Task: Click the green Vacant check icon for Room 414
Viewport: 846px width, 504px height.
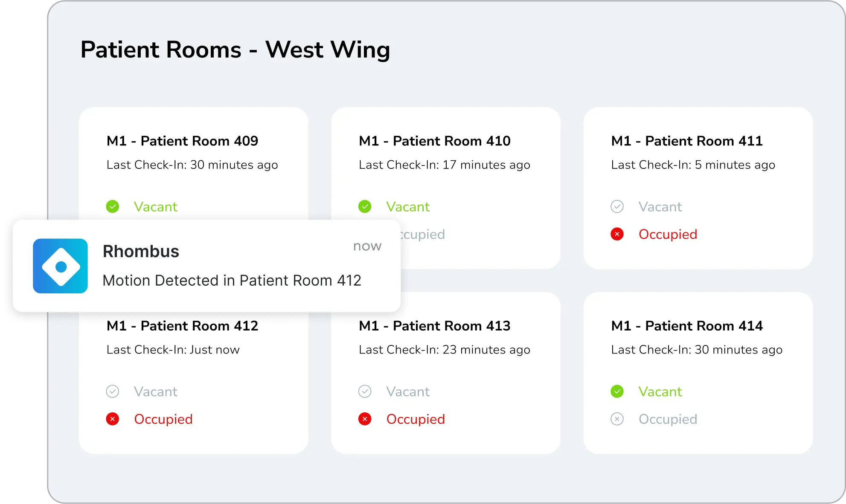Action: point(617,391)
